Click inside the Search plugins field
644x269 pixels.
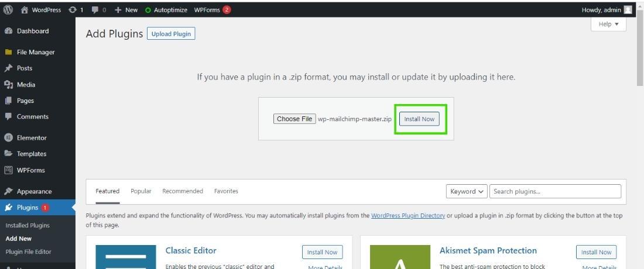click(555, 191)
